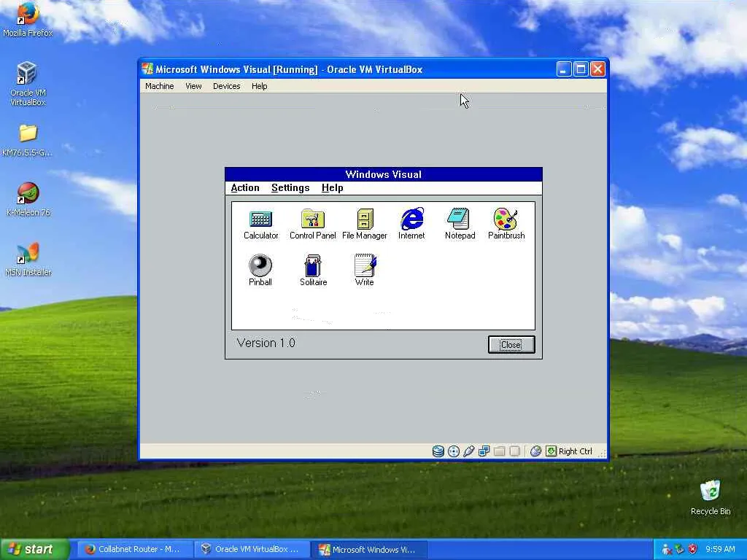The height and width of the screenshot is (560, 747).
Task: Click the Windows Visual title bar
Action: point(384,174)
